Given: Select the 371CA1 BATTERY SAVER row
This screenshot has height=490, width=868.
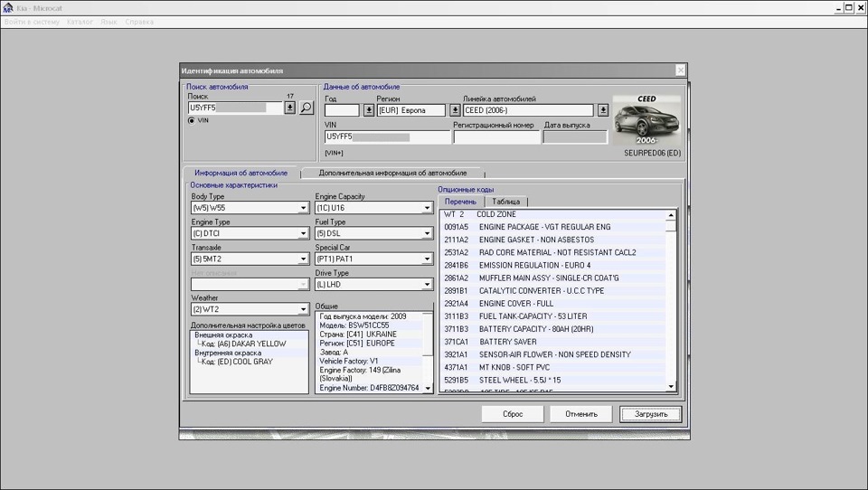Looking at the screenshot, I should (x=553, y=342).
